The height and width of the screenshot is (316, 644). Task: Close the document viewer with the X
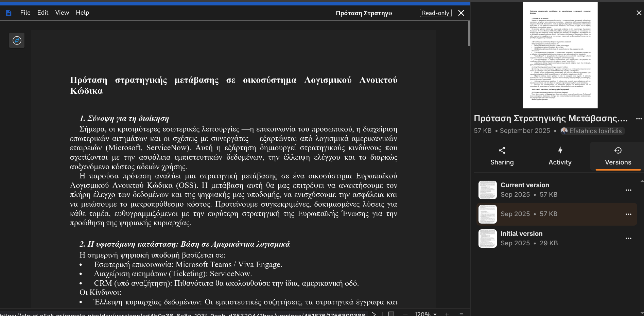(461, 13)
